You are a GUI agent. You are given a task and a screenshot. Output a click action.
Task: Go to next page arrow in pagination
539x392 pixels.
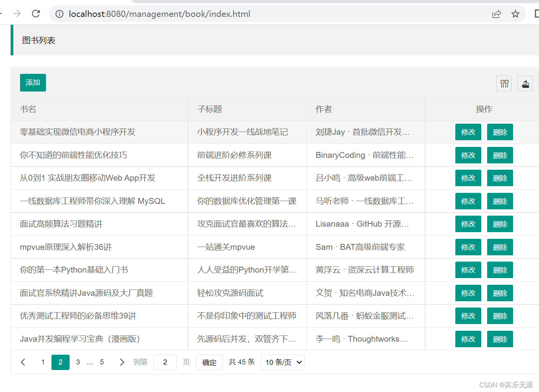click(x=122, y=362)
